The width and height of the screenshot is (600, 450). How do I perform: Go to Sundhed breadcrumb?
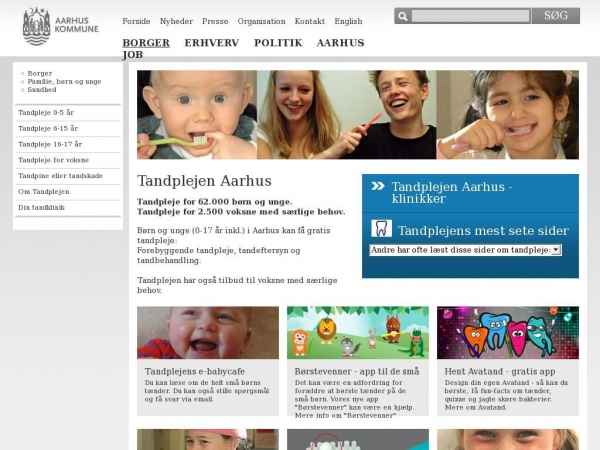click(x=42, y=90)
